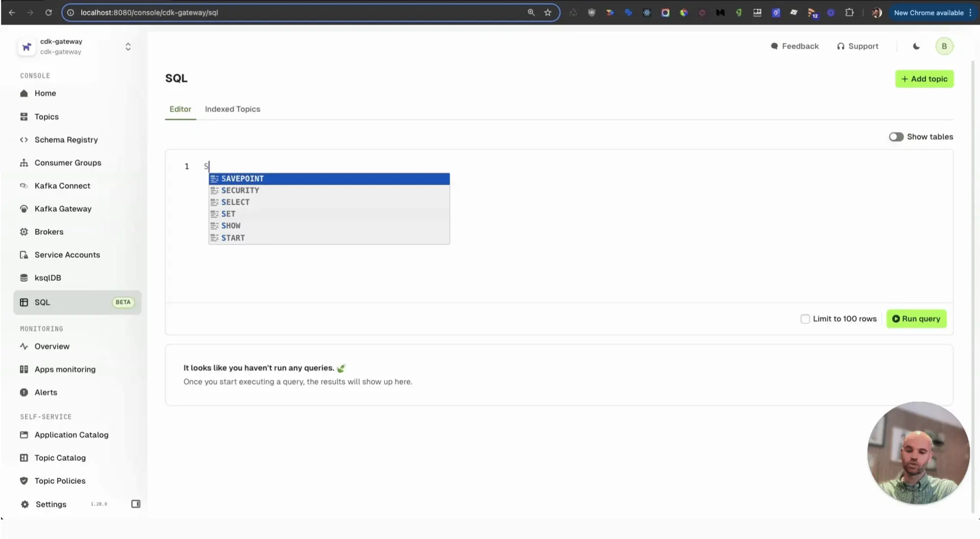Viewport: 980px width, 539px height.
Task: Open Apps monitoring under Monitoring
Action: pyautogui.click(x=64, y=369)
